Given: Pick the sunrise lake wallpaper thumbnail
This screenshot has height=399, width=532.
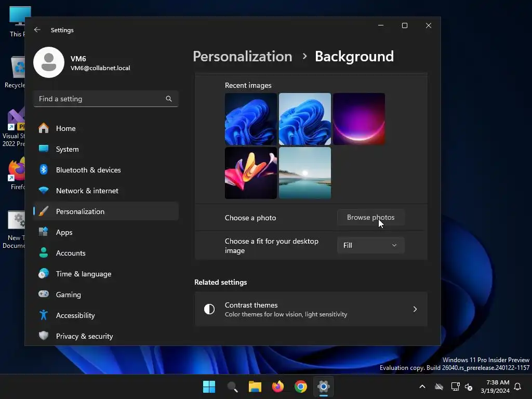Looking at the screenshot, I should [x=304, y=173].
